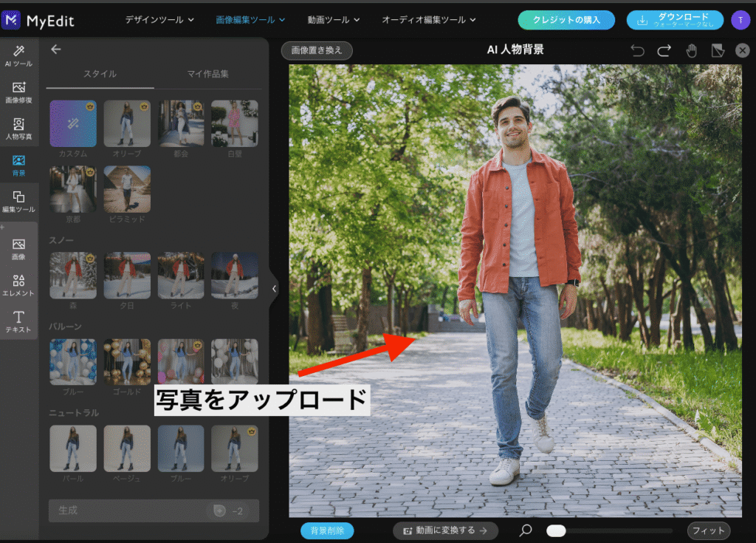Click the ダウンロード button
This screenshot has height=543, width=756.
[675, 20]
